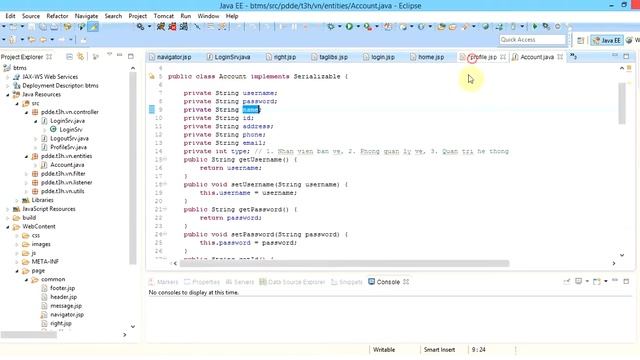This screenshot has height=360, width=640.
Task: Click the back navigation arrow icon
Action: tap(42, 40)
